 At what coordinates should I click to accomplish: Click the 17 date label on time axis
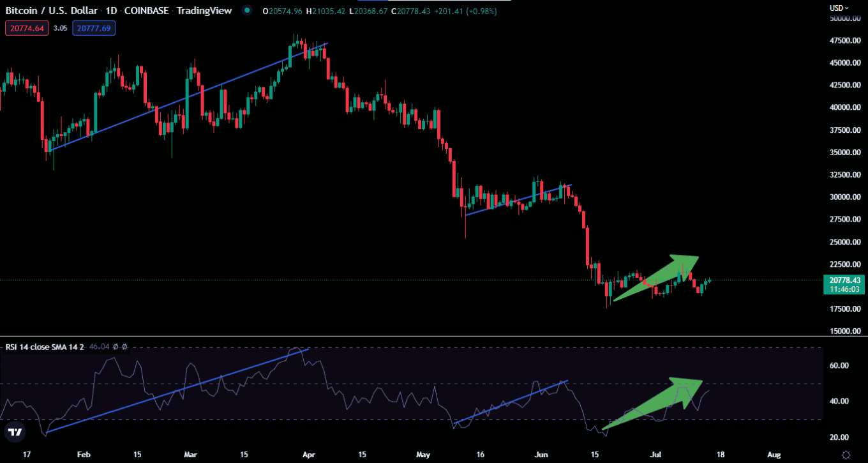coord(26,455)
